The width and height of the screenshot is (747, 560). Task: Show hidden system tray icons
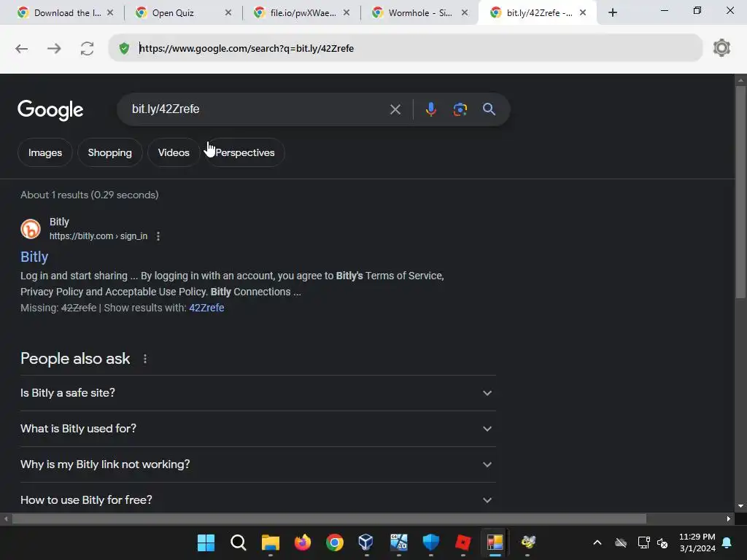[597, 542]
